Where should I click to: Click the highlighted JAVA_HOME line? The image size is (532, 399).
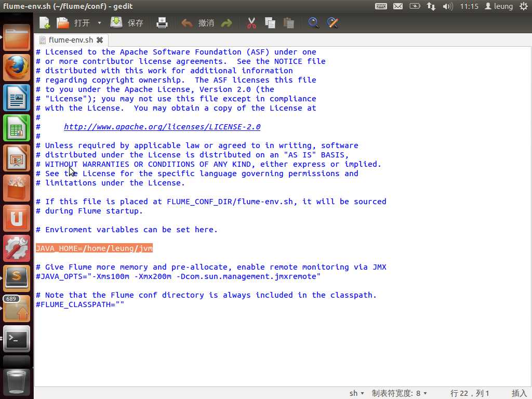(x=95, y=248)
